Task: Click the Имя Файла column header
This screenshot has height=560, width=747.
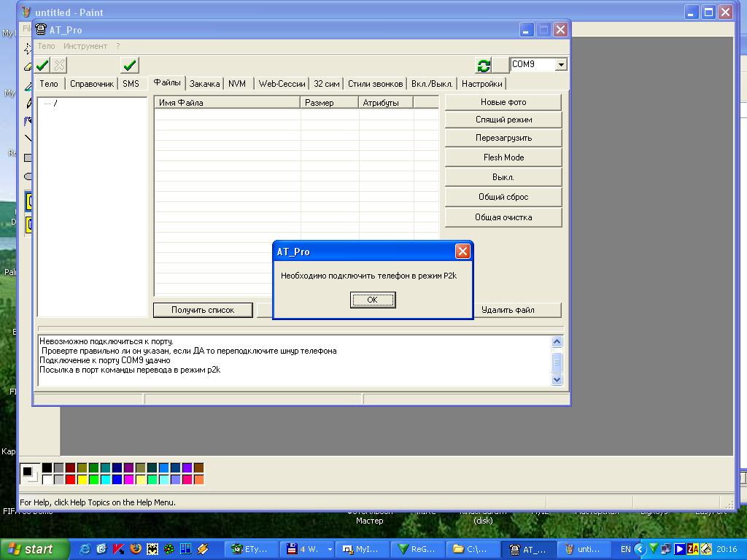Action: [228, 102]
